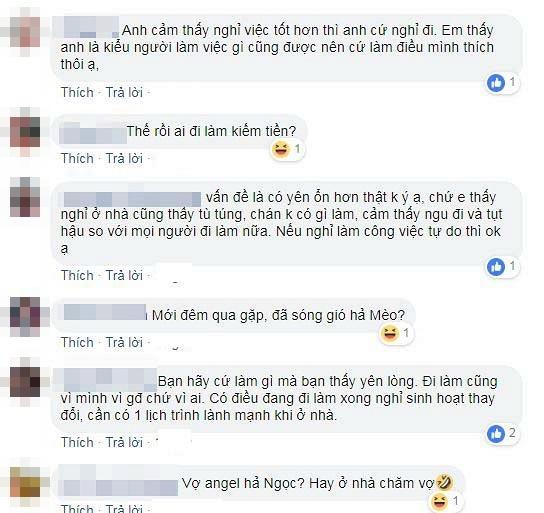Image resolution: width=544 pixels, height=513 pixels.
Task: Click laughing emoji reaction on 'Mới đêm qua gặp' comment
Action: point(389,334)
